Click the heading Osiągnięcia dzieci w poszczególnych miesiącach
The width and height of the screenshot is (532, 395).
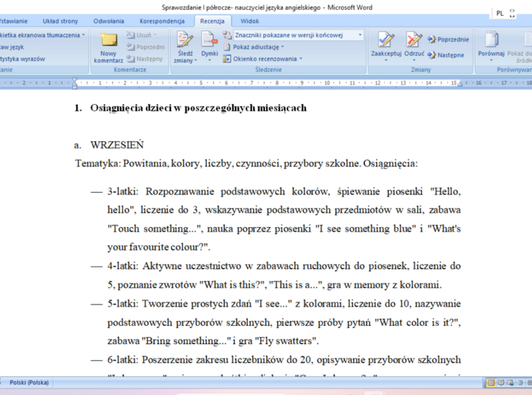[198, 108]
